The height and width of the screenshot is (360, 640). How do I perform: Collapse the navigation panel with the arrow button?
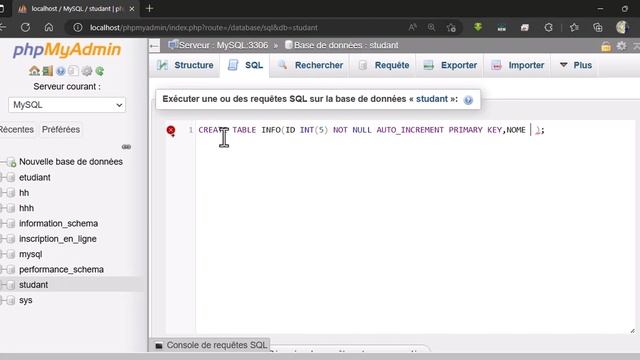coord(154,46)
